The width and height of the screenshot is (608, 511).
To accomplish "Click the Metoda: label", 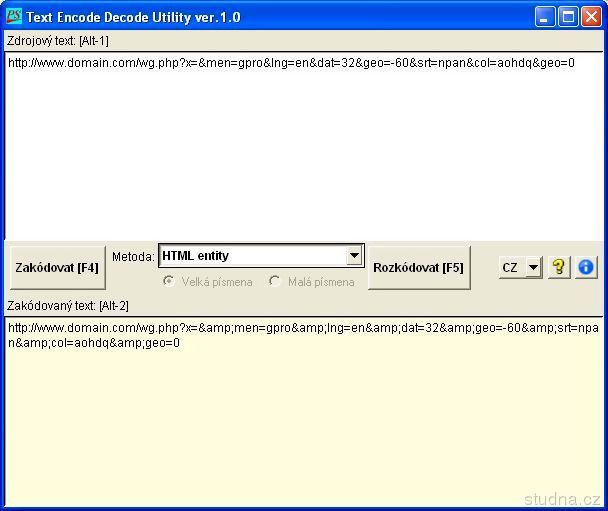I will pos(133,256).
